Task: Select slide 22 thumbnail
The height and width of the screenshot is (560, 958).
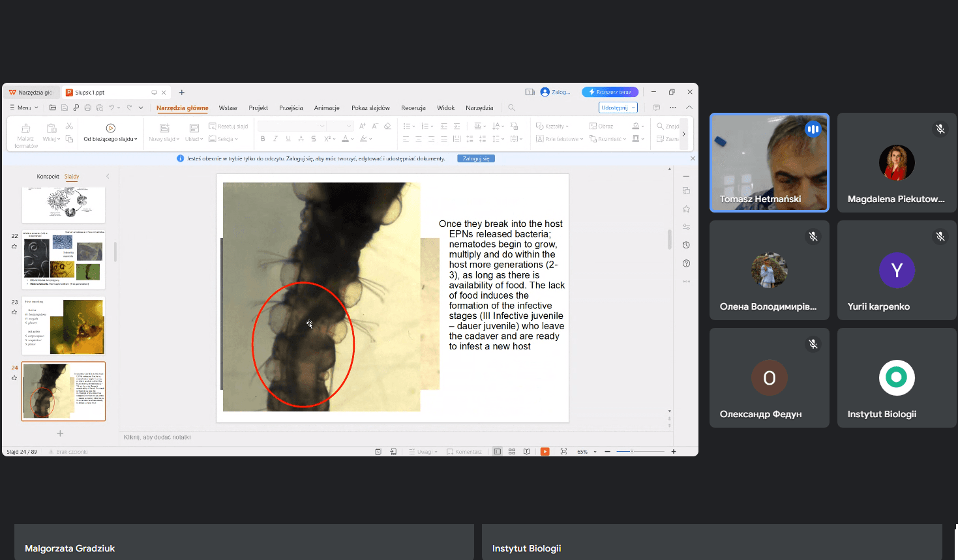Action: (63, 259)
